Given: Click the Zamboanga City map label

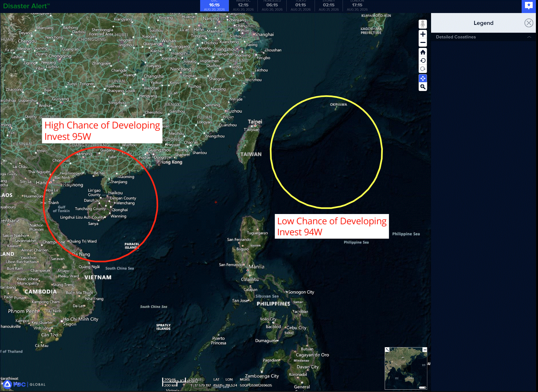Looking at the screenshot, I should point(262,376).
